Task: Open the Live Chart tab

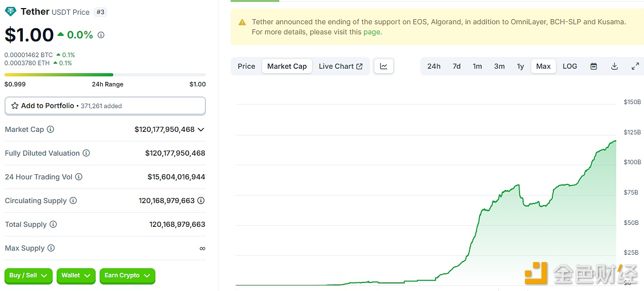Action: pyautogui.click(x=340, y=66)
